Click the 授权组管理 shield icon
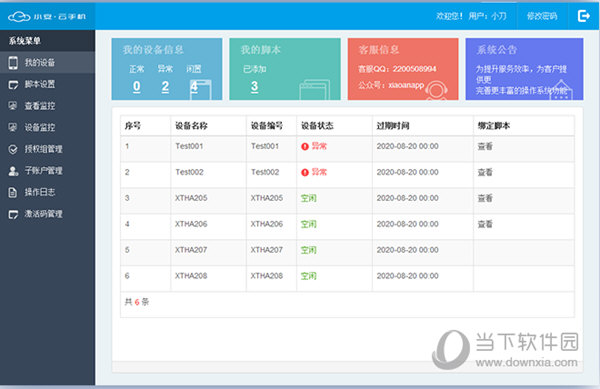Screen dimensions: 600x389 click(x=13, y=149)
